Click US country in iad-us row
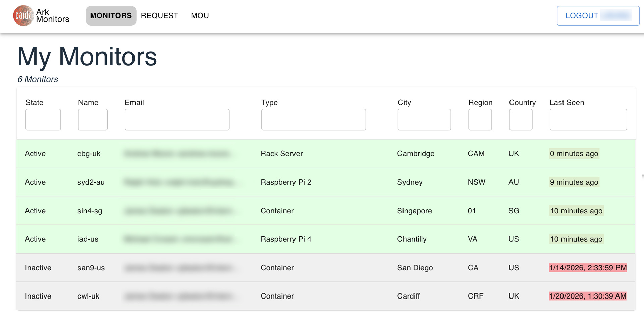 (x=514, y=239)
